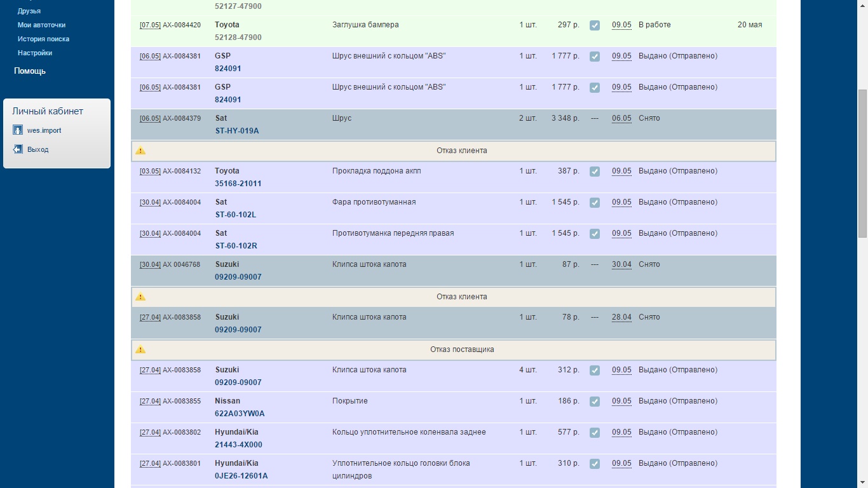The image size is (868, 488).
Task: Click warning icon under Sat ST-HY-019A row
Action: coord(140,151)
